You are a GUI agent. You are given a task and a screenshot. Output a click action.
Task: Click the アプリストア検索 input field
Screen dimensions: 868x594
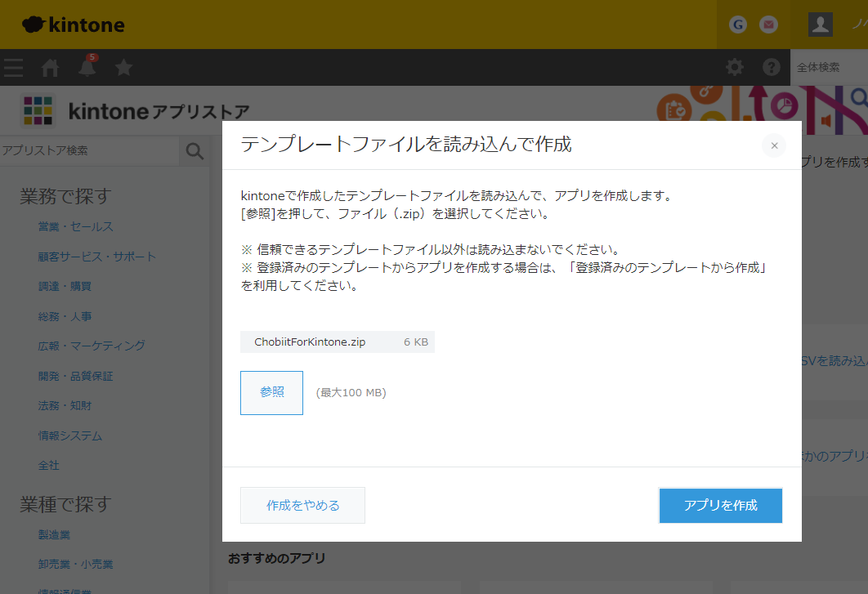88,151
